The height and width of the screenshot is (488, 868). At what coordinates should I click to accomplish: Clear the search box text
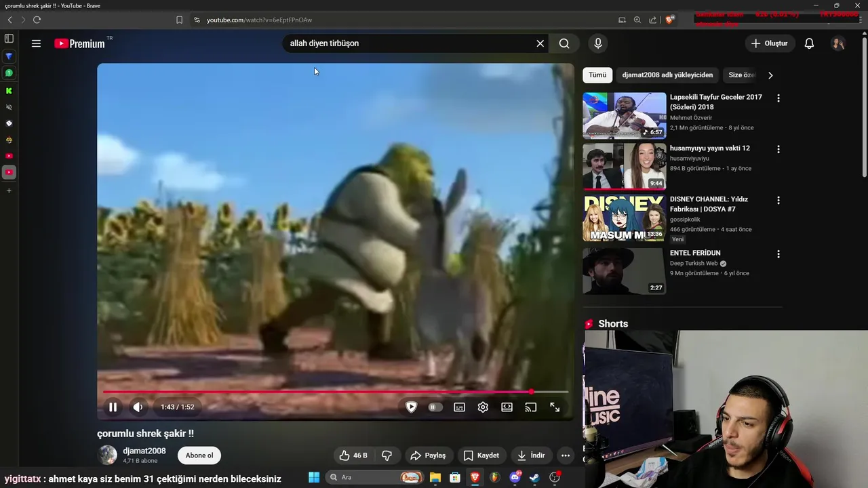(x=540, y=43)
